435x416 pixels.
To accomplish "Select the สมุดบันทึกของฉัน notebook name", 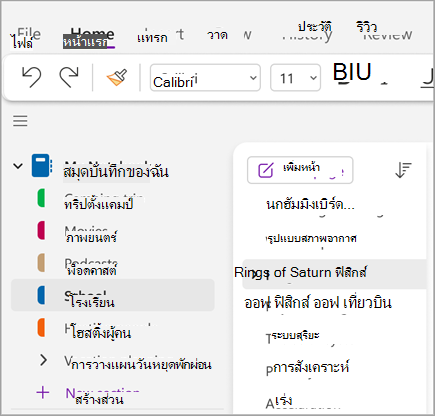I will point(116,172).
